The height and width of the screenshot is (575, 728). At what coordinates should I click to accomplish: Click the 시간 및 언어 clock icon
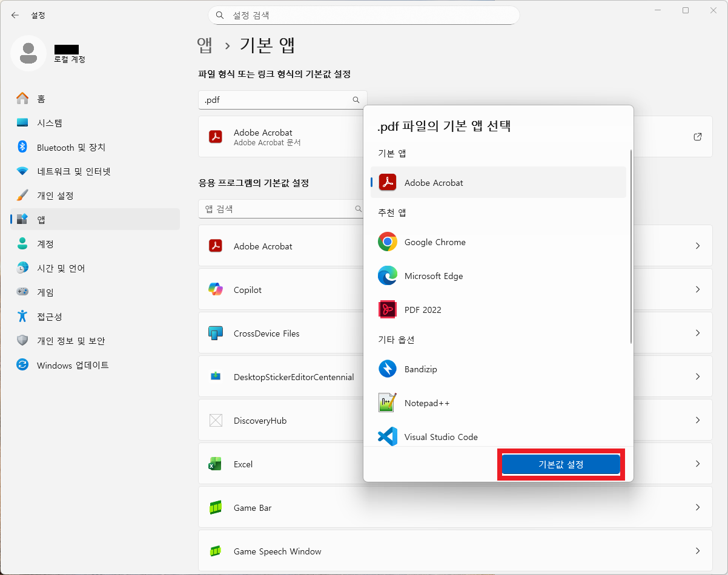pos(22,268)
